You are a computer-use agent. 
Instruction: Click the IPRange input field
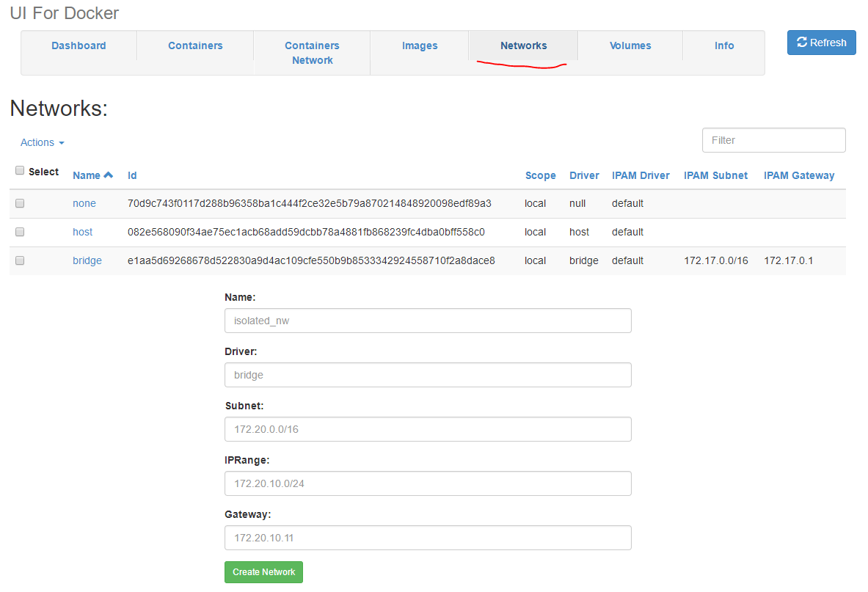coord(428,483)
